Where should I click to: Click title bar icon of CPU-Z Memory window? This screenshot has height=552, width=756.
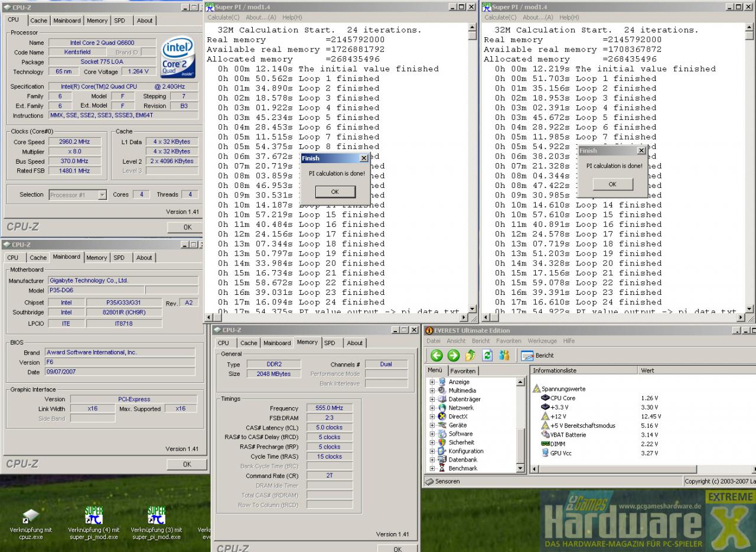click(x=217, y=330)
